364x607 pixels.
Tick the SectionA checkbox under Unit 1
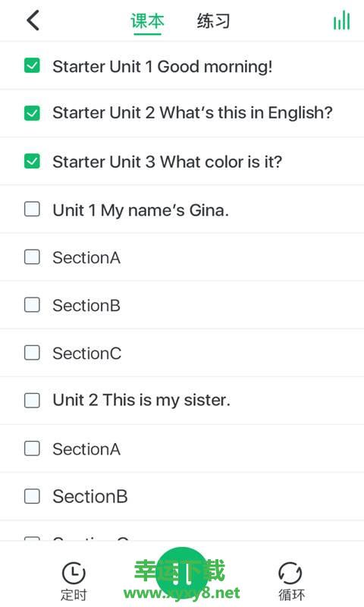point(32,256)
